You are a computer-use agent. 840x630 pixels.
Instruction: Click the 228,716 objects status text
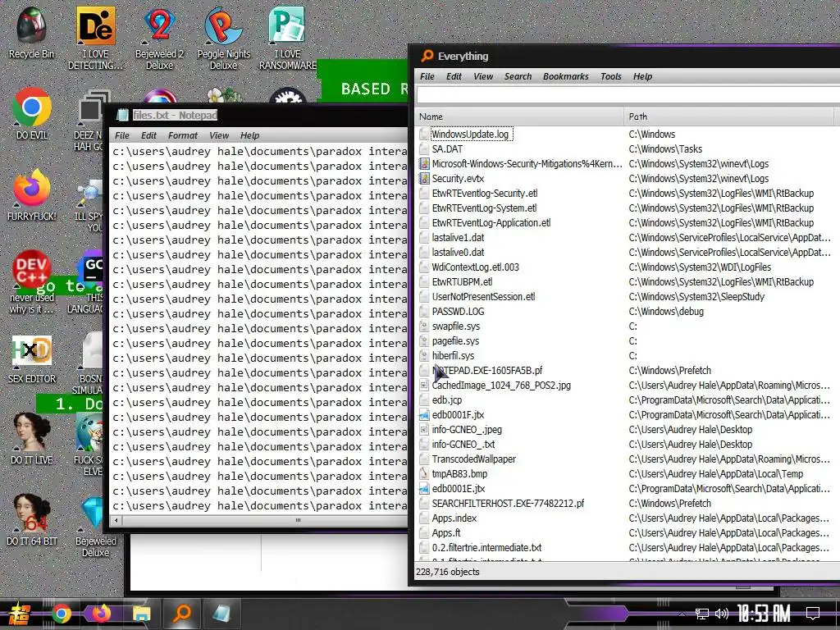[447, 572]
